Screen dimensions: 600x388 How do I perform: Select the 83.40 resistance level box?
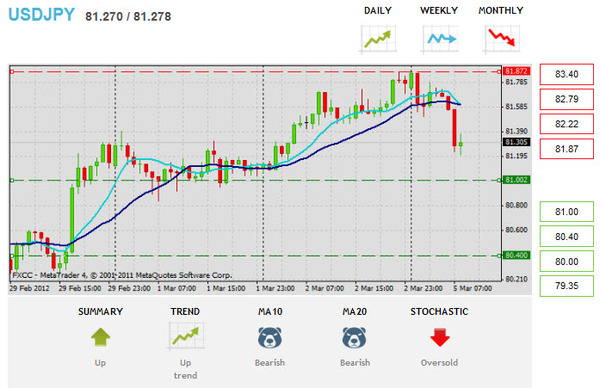[567, 74]
